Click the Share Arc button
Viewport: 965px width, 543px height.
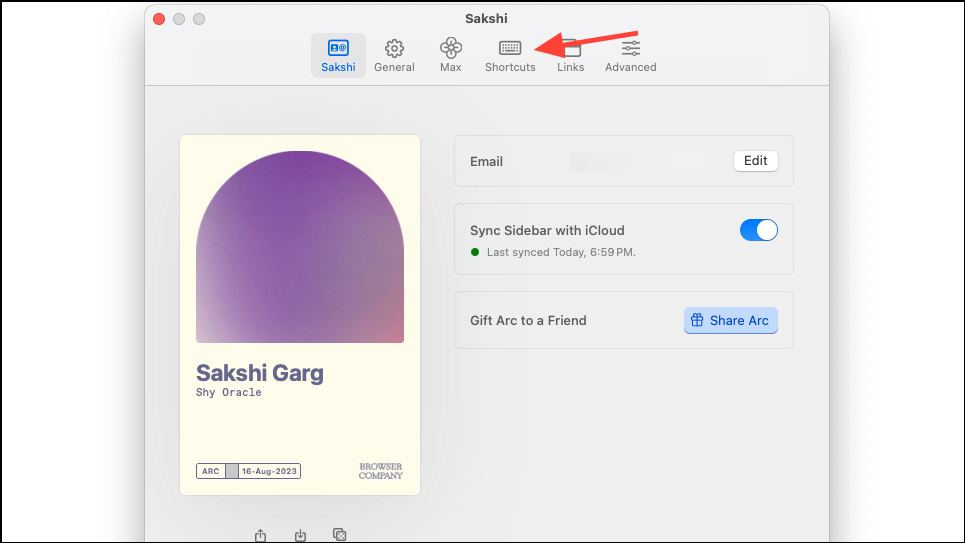(x=731, y=320)
